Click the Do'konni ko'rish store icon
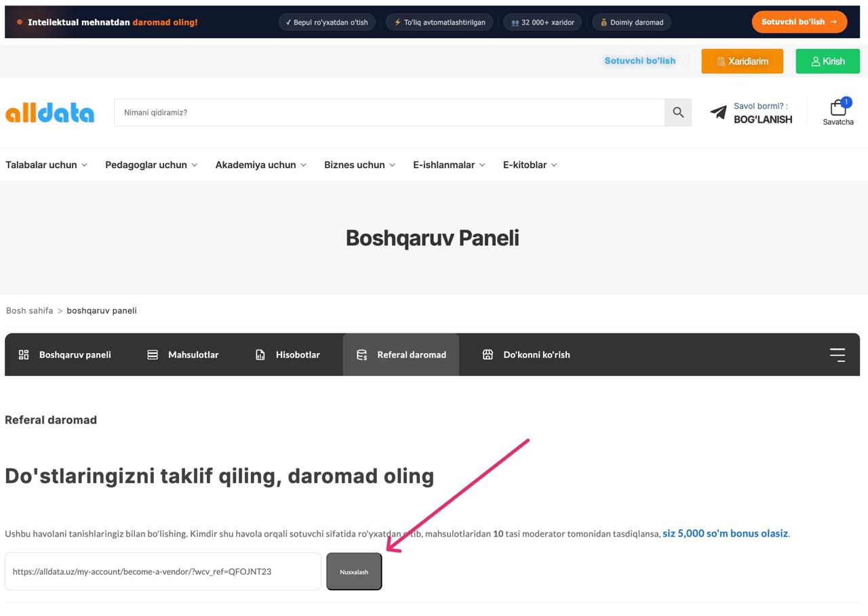This screenshot has height=616, width=868. 488,354
